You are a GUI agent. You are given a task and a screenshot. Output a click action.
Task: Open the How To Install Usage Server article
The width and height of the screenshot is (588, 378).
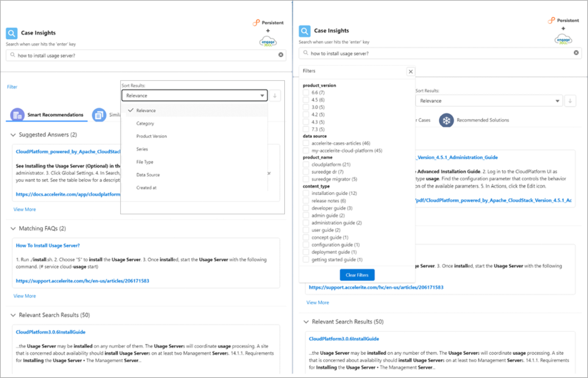point(48,245)
